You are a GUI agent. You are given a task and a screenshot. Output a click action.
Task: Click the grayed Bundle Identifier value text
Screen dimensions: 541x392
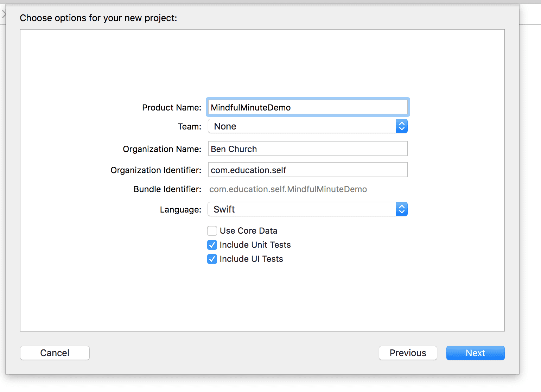coord(288,189)
